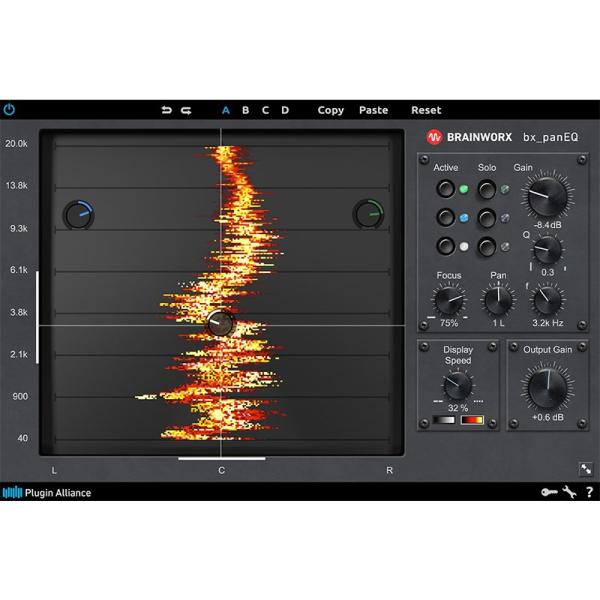600x600 pixels.
Task: Click the green Active indicator light
Action: (464, 189)
